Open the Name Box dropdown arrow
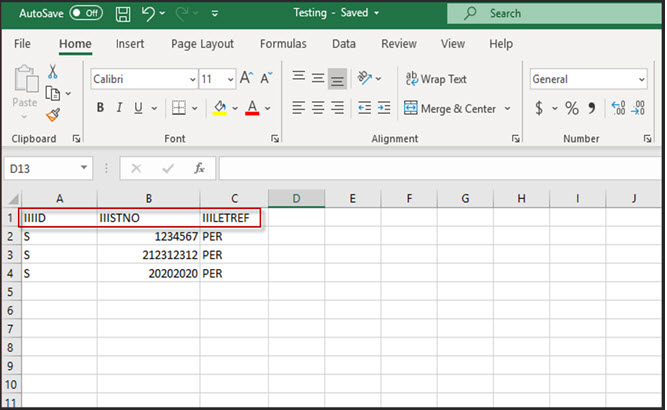The height and width of the screenshot is (410, 667). pyautogui.click(x=83, y=169)
